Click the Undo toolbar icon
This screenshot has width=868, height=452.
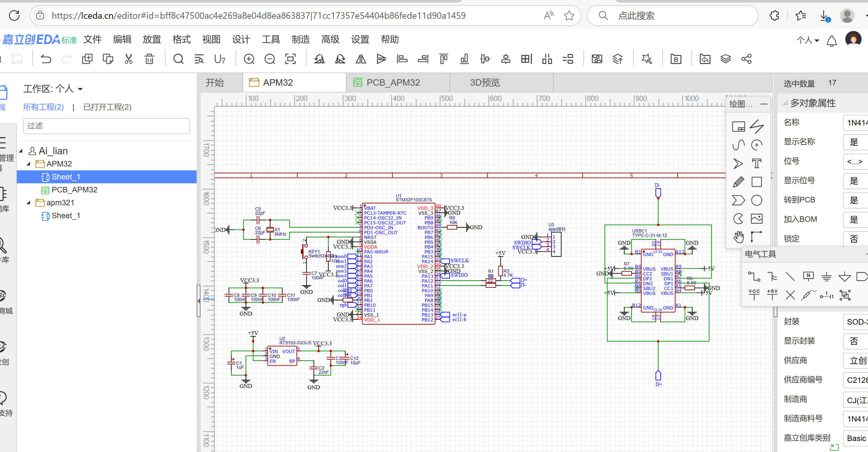(46, 59)
